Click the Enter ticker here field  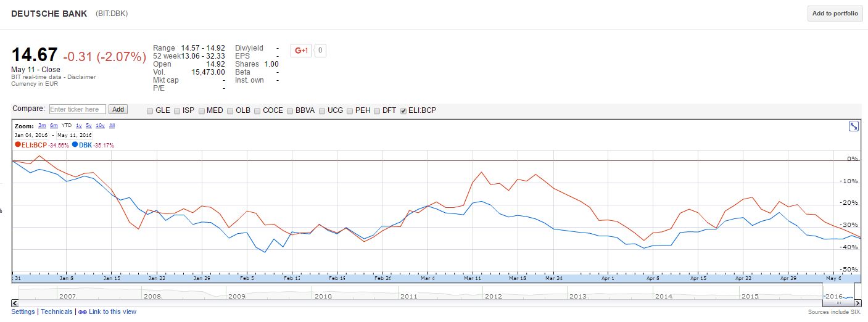[x=77, y=109]
